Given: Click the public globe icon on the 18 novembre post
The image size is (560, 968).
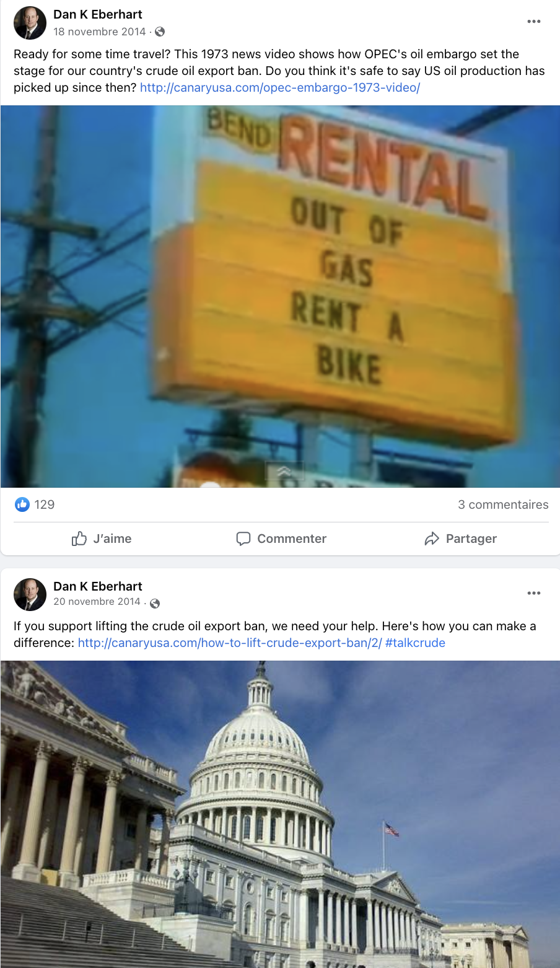Looking at the screenshot, I should pos(159,32).
